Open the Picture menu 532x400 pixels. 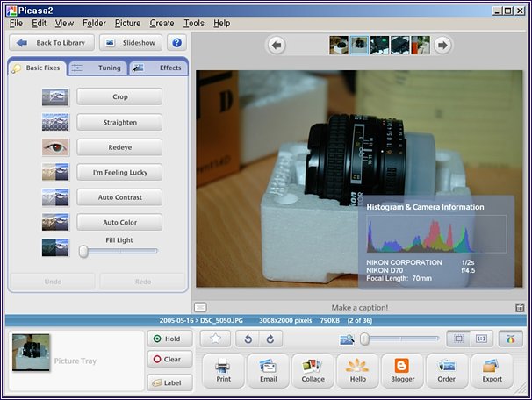(127, 23)
